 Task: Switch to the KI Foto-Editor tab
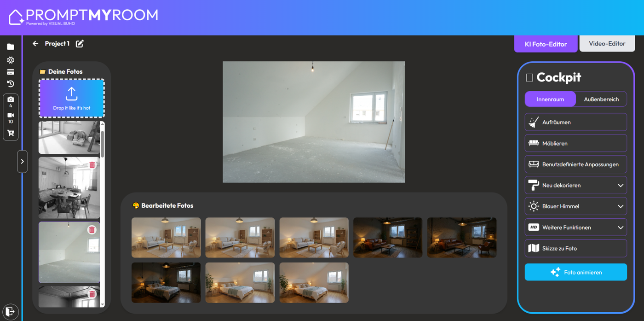click(x=546, y=44)
